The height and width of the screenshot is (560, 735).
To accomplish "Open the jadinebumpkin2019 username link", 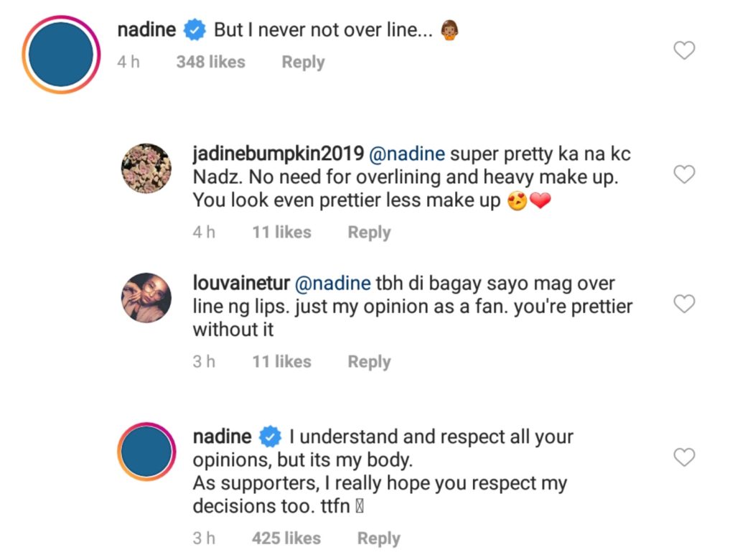I will [278, 154].
